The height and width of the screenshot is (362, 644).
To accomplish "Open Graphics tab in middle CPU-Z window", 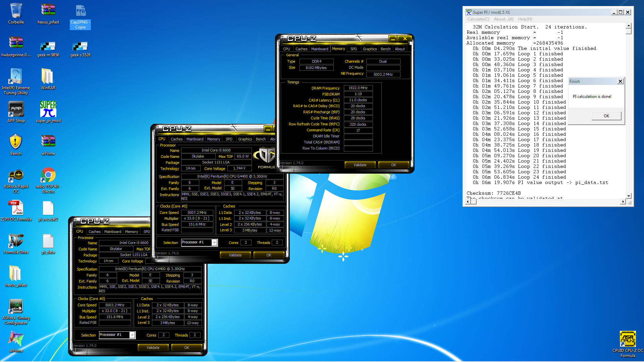I will click(245, 139).
